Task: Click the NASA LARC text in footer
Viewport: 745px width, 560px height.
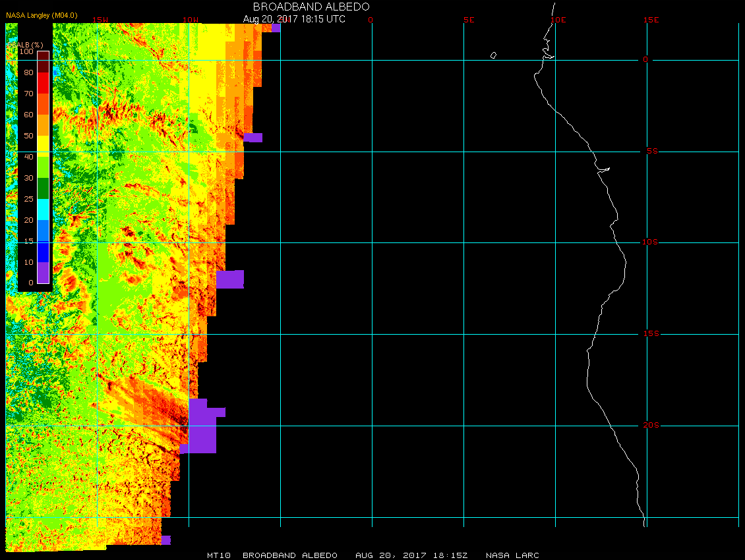Action: (512, 555)
